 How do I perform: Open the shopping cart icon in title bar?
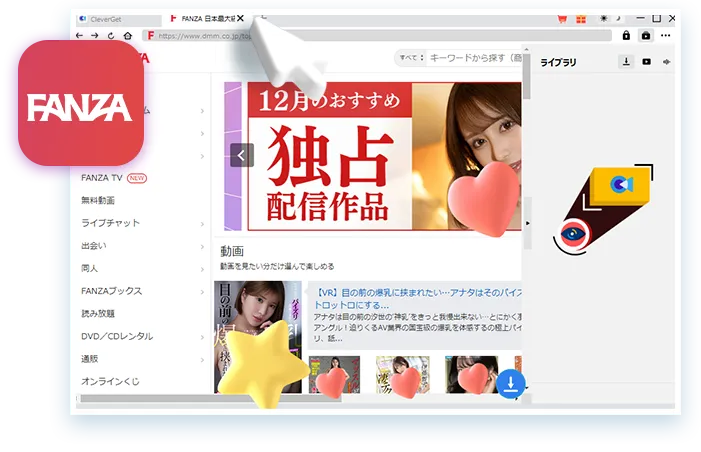coord(562,19)
